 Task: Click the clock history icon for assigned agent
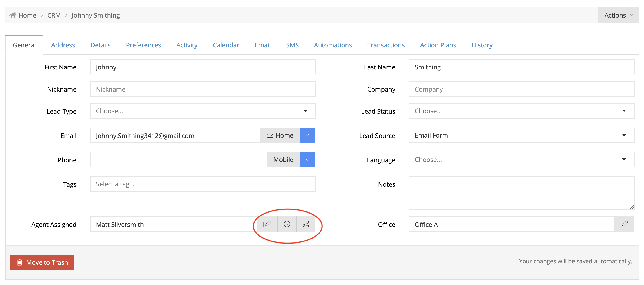tap(287, 224)
